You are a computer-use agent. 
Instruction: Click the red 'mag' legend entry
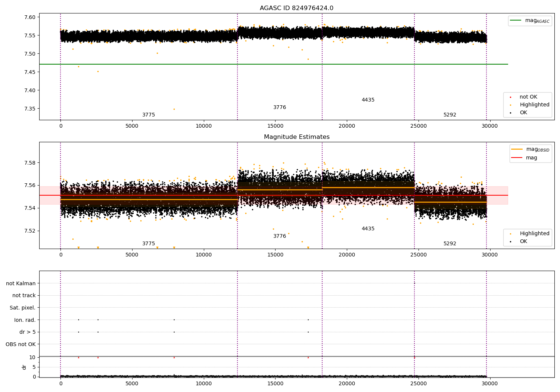click(x=525, y=158)
